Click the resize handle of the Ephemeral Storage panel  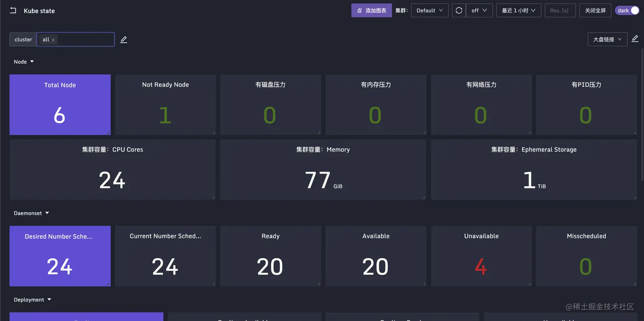tap(635, 197)
